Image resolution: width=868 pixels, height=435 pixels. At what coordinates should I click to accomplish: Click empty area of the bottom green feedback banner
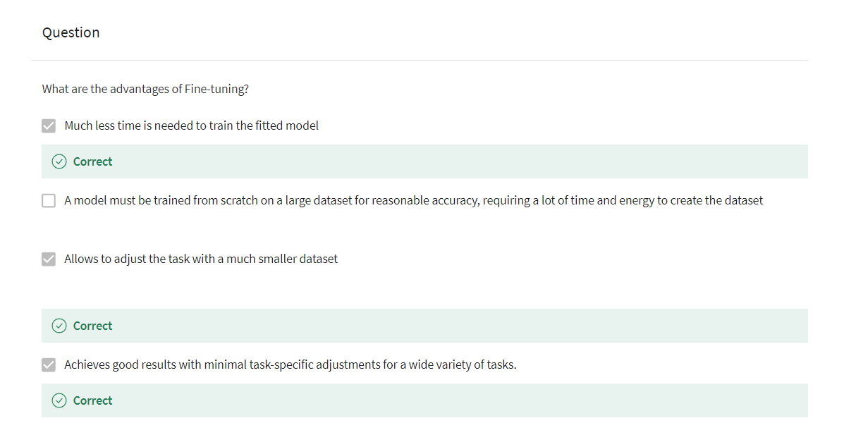(x=458, y=400)
